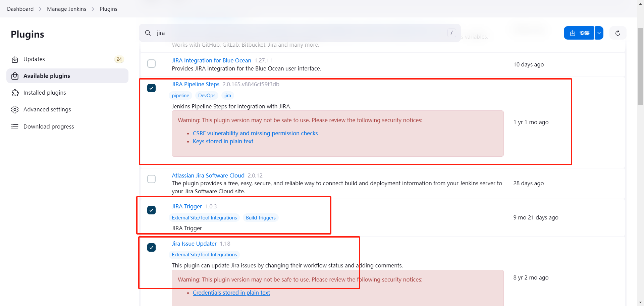644x306 pixels.
Task: Open Keys stored in plain text notice
Action: 223,141
